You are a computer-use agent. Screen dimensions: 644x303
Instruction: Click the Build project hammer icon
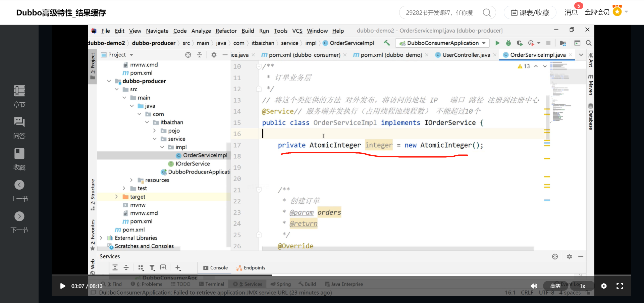click(387, 43)
